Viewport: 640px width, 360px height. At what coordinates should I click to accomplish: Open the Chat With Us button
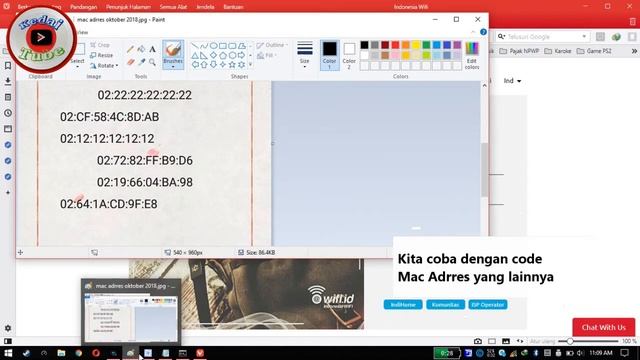coord(604,327)
